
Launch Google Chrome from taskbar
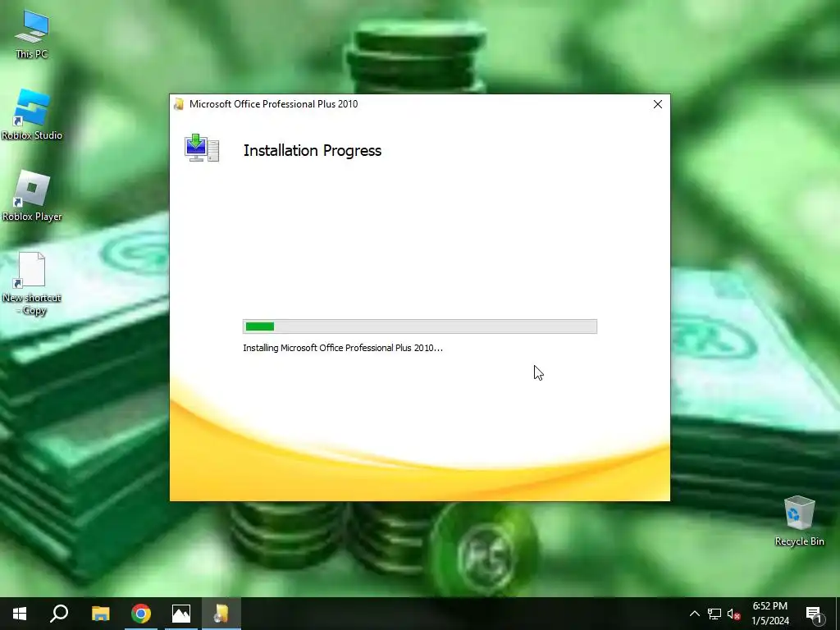[x=141, y=614]
